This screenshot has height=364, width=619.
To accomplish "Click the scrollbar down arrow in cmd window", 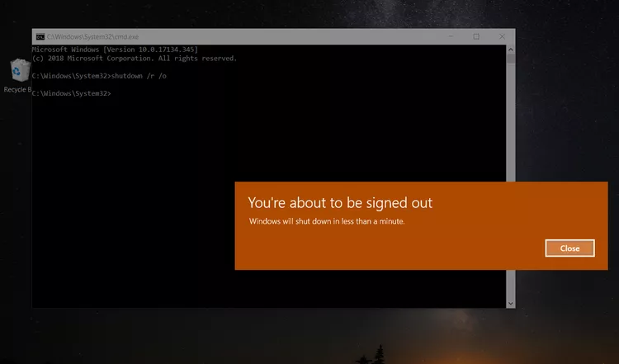I will coord(510,303).
